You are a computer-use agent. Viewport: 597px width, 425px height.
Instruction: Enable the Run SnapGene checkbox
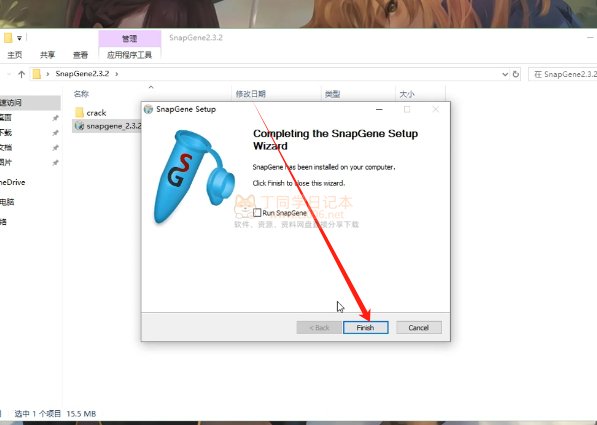tap(257, 212)
